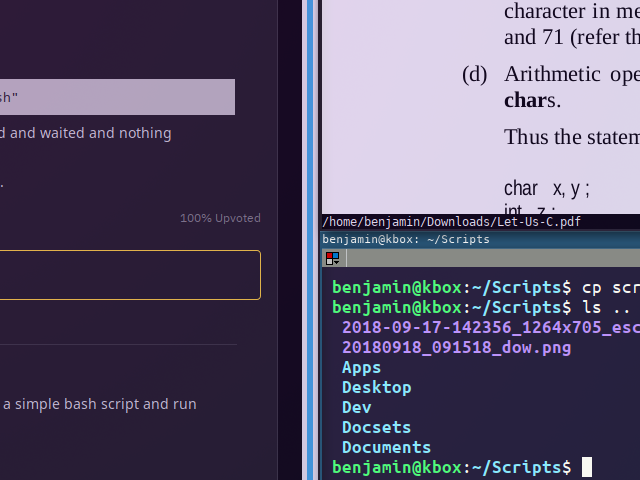Click the "Thus the statem" line in PDF

click(572, 136)
